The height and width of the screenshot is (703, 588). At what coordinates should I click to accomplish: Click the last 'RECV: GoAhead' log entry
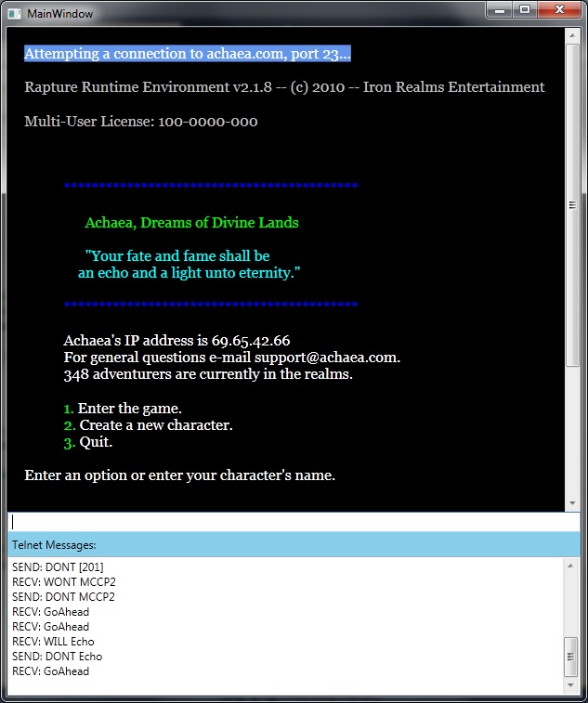pyautogui.click(x=51, y=671)
